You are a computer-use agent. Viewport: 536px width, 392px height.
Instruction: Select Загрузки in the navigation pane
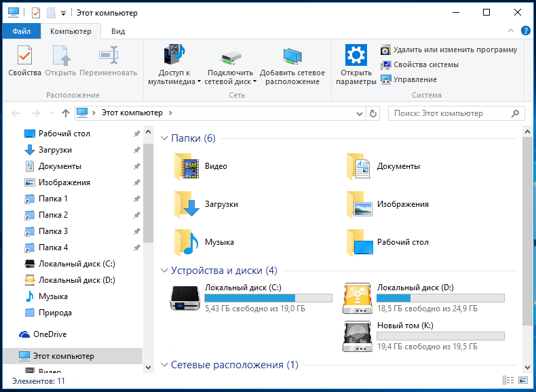48,150
